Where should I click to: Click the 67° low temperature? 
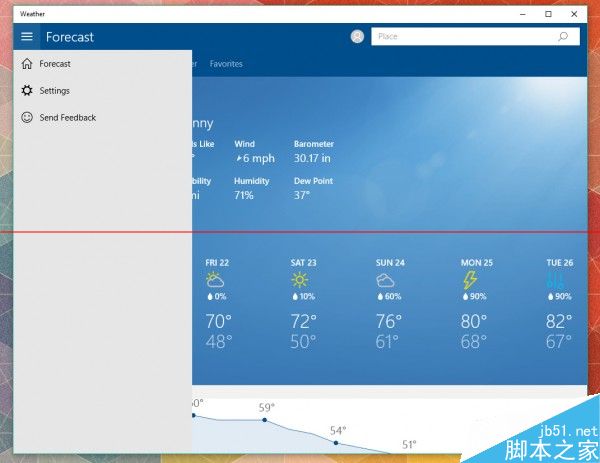(559, 342)
